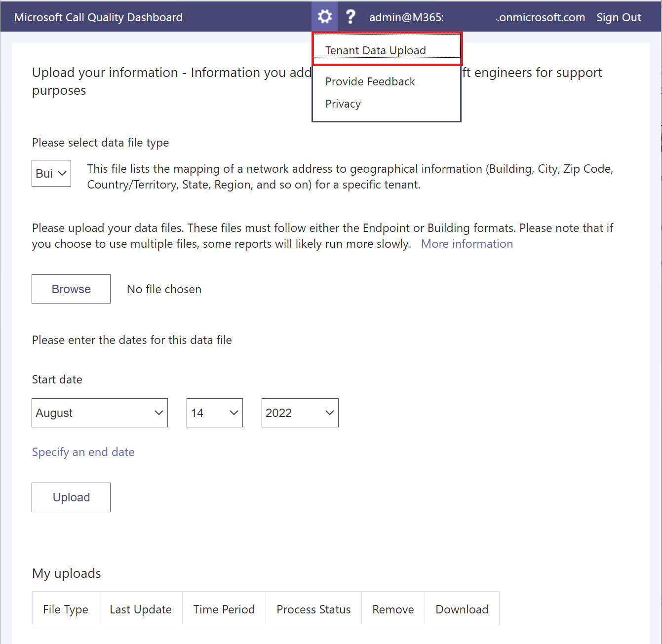Click the Start date label
Viewport: 662px width, 644px height.
click(57, 379)
